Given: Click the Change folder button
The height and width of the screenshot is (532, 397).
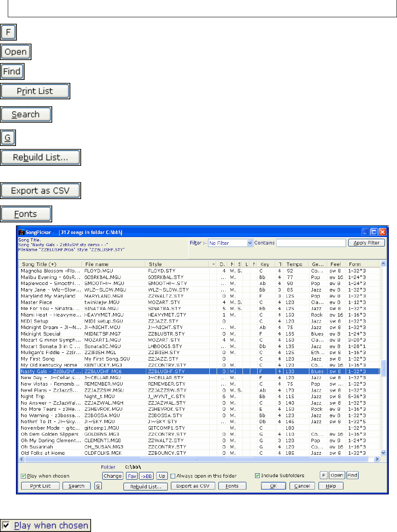Looking at the screenshot, I should coord(113,476).
